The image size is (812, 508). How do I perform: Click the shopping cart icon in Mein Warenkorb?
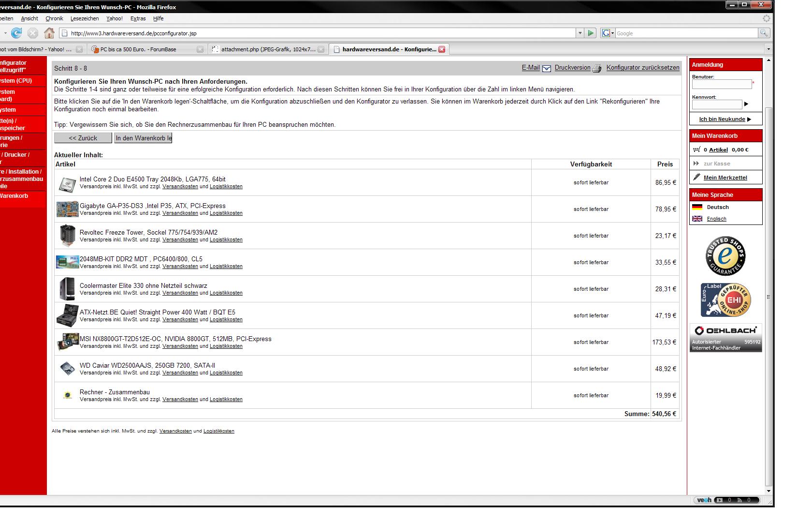[696, 149]
